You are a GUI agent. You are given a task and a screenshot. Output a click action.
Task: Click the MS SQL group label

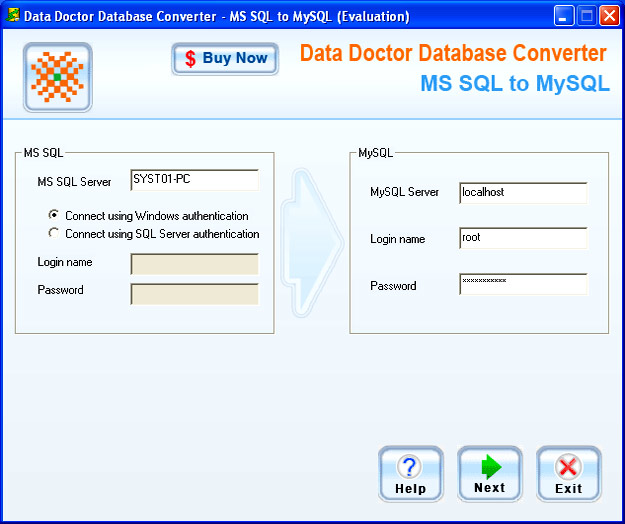pyautogui.click(x=43, y=153)
